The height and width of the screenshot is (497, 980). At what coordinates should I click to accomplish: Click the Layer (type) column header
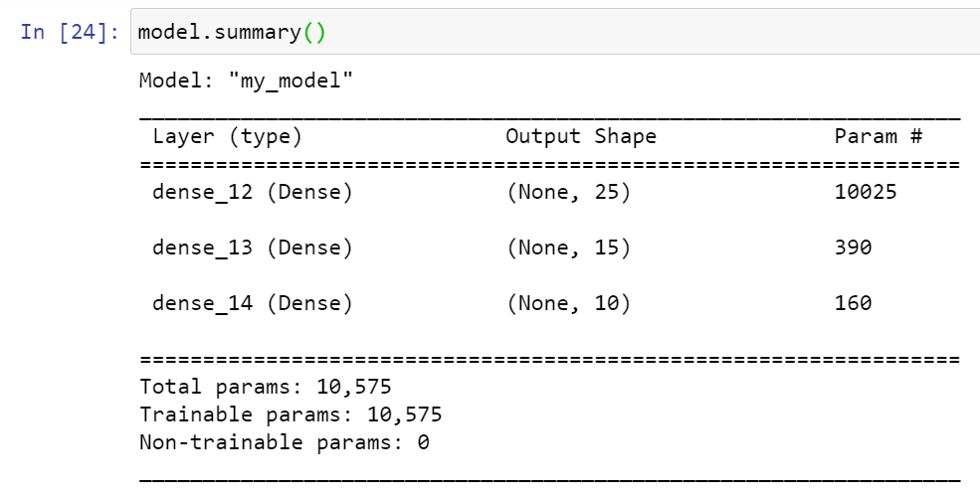[x=226, y=136]
